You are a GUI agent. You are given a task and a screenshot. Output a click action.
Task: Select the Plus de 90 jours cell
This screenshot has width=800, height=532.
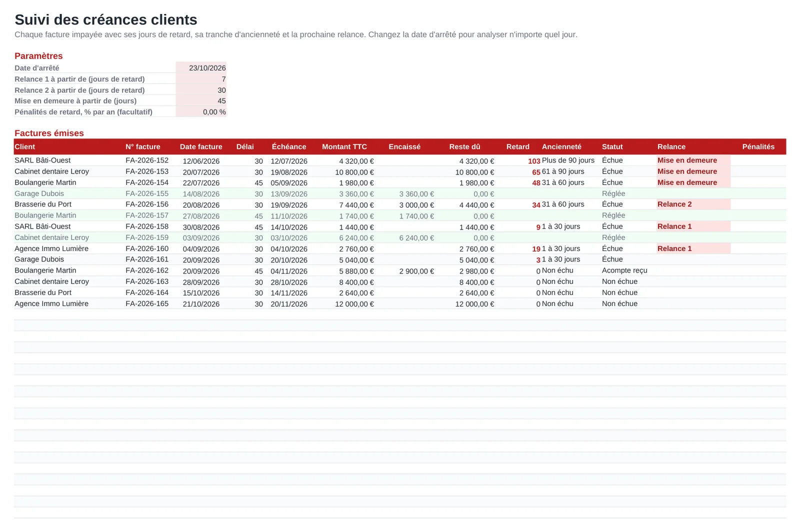(568, 160)
